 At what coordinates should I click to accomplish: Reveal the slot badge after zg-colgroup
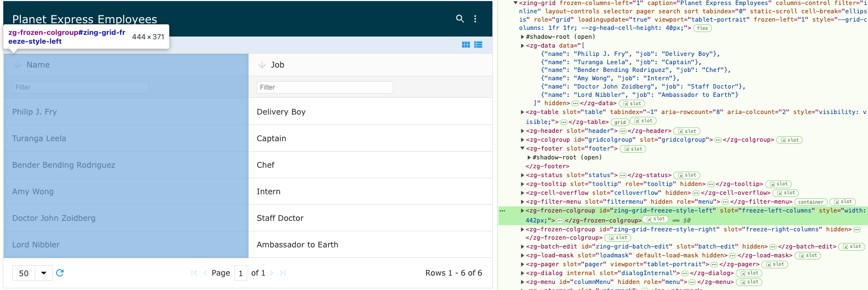tap(789, 140)
